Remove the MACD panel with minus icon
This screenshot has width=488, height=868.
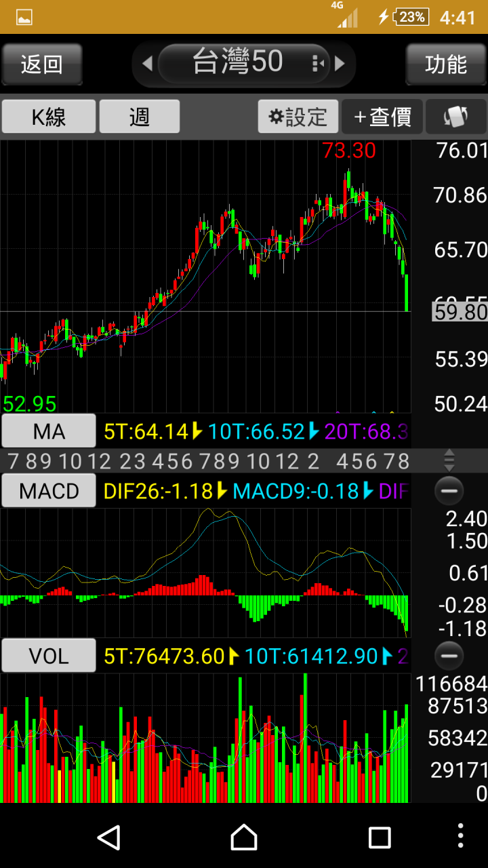point(449,491)
